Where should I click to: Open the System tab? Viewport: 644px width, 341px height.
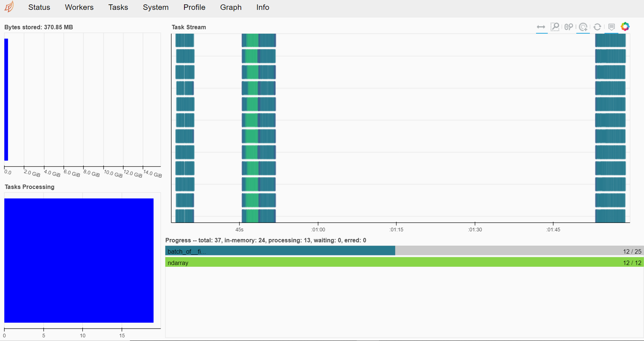156,7
